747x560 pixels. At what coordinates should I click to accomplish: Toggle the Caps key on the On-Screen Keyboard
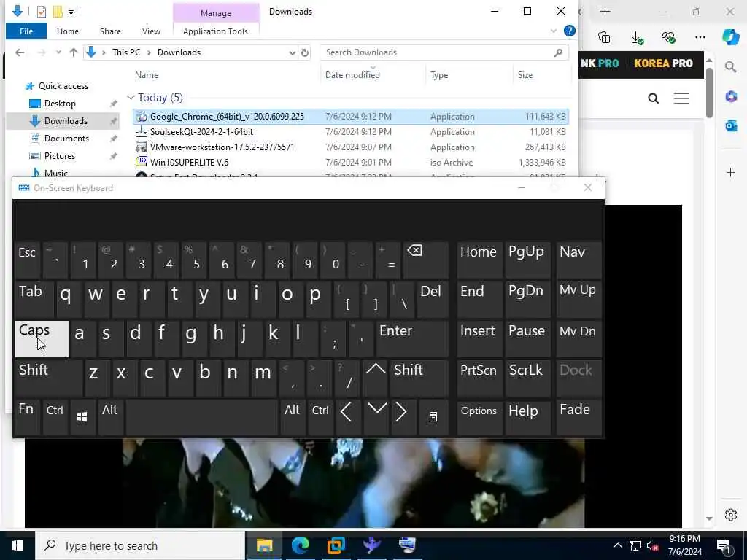click(42, 338)
